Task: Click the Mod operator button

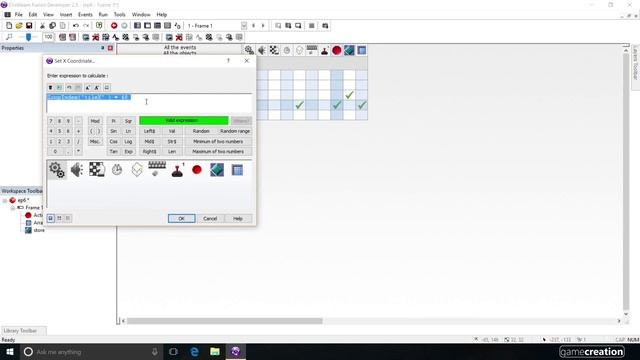Action: 95,121
